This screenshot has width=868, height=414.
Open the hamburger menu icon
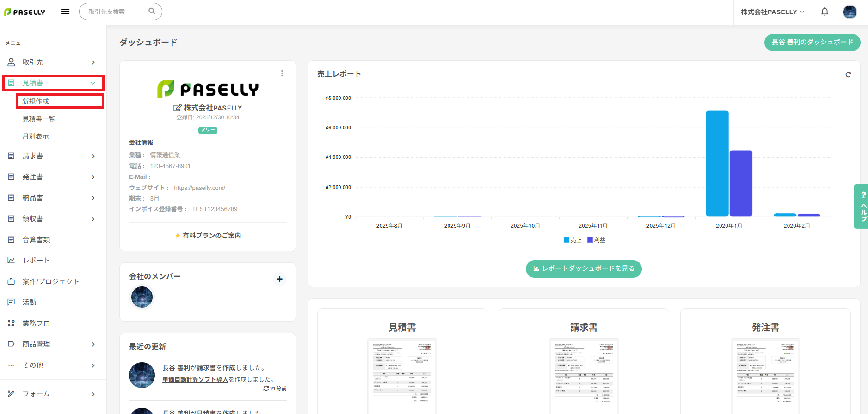pyautogui.click(x=65, y=12)
